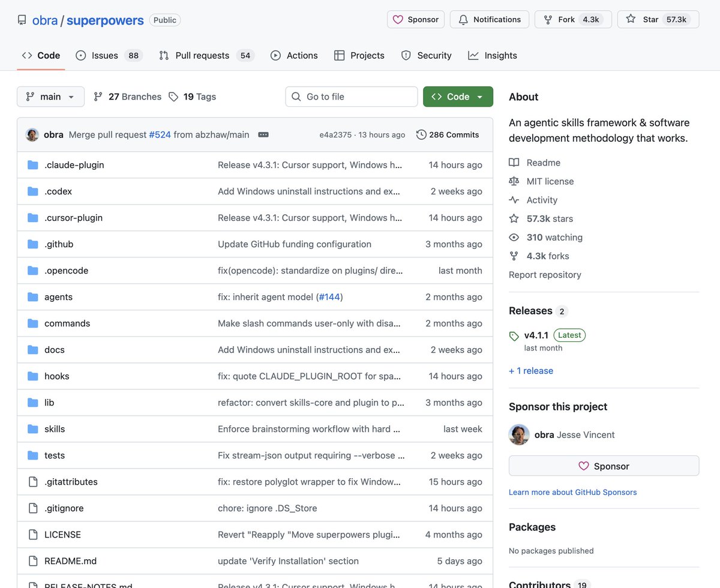Image resolution: width=720 pixels, height=588 pixels.
Task: Open the main branch selector dropdown
Action: click(x=50, y=97)
